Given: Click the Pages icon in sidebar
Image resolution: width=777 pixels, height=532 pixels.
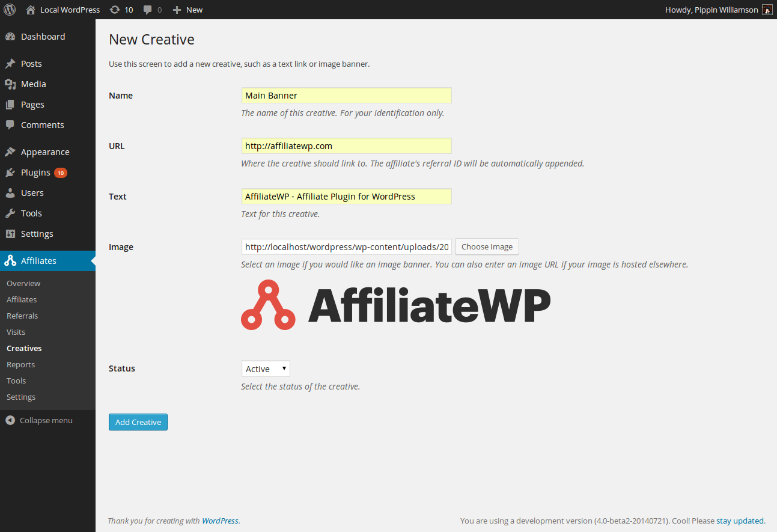Looking at the screenshot, I should point(10,105).
